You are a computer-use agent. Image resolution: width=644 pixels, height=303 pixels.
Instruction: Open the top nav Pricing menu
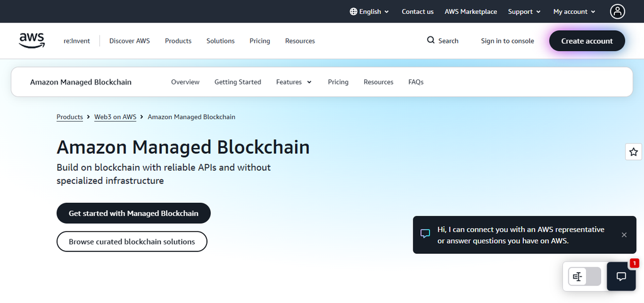[x=260, y=41]
